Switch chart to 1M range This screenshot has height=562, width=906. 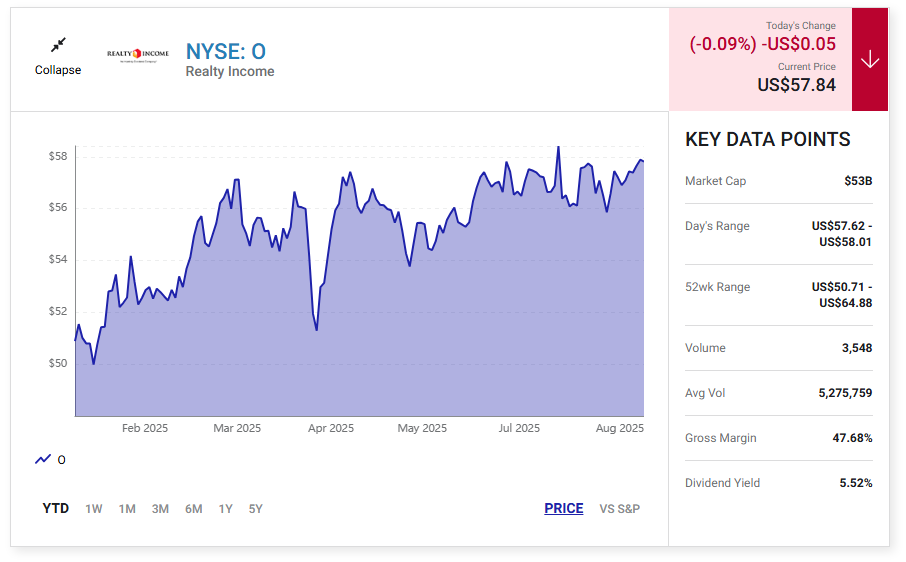pyautogui.click(x=127, y=509)
